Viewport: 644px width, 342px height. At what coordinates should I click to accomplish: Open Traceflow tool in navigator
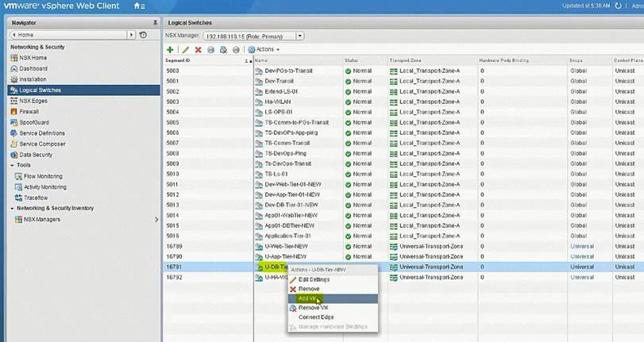[x=36, y=198]
